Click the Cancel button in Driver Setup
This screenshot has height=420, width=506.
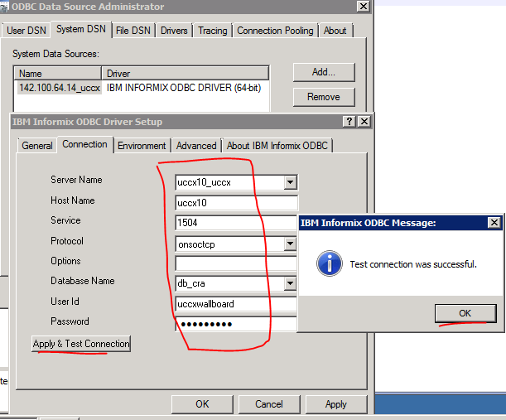(x=269, y=404)
